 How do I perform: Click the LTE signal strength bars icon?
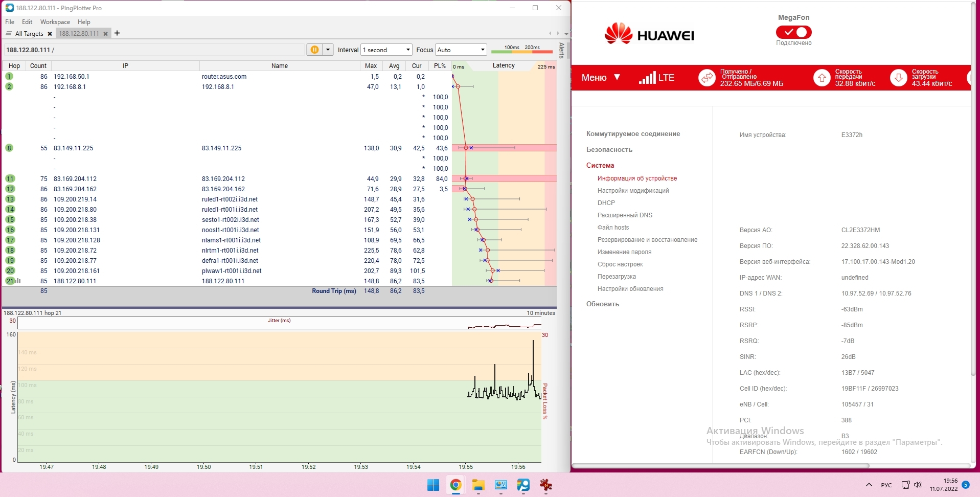coord(647,78)
